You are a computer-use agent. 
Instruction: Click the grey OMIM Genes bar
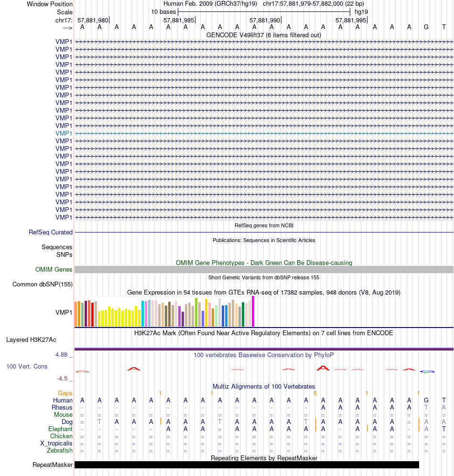coord(264,270)
